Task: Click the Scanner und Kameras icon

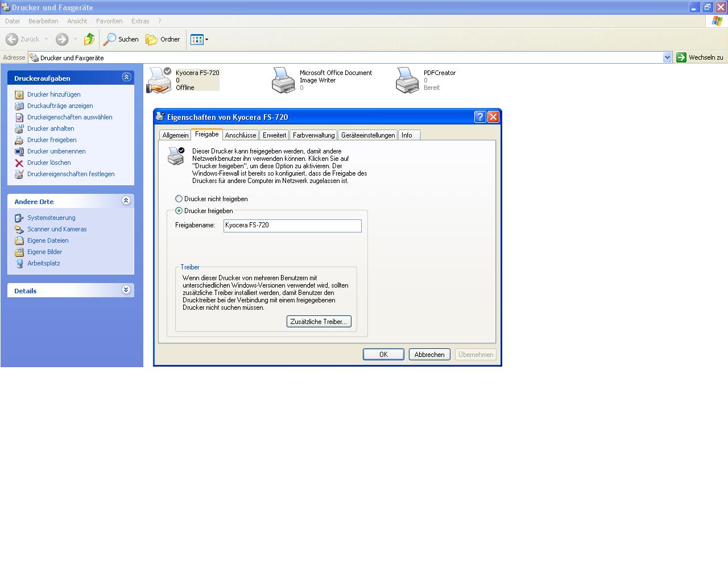Action: [x=19, y=230]
